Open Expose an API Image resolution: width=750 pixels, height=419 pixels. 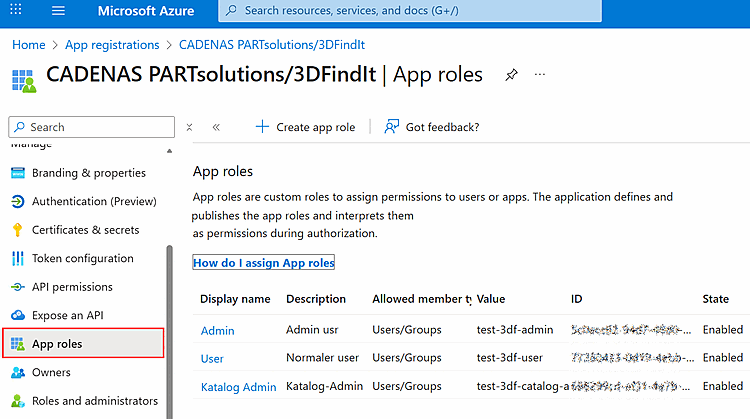(67, 315)
